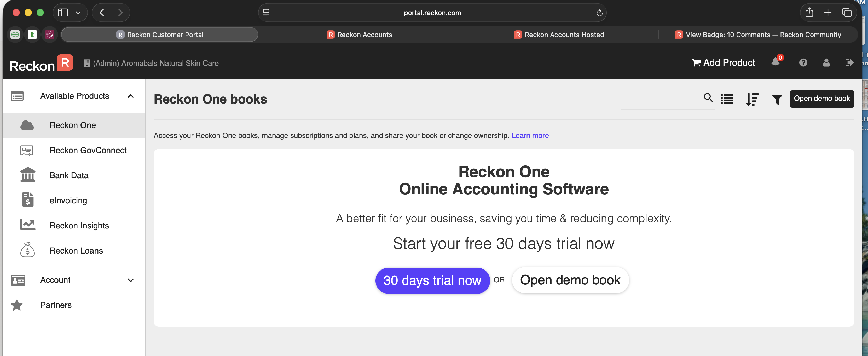
Task: Click the search magnifier icon
Action: click(708, 98)
